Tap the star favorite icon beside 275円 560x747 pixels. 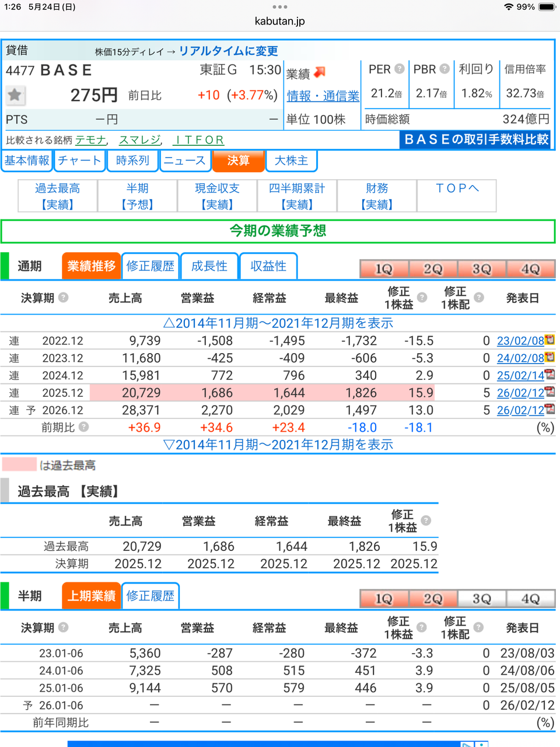coord(15,95)
